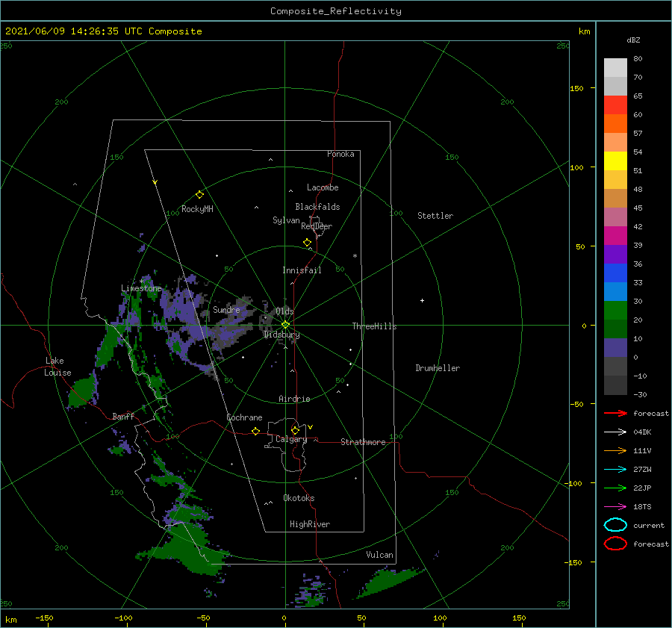Click the red forecast ellipse legend icon
The image size is (672, 628).
pyautogui.click(x=615, y=544)
